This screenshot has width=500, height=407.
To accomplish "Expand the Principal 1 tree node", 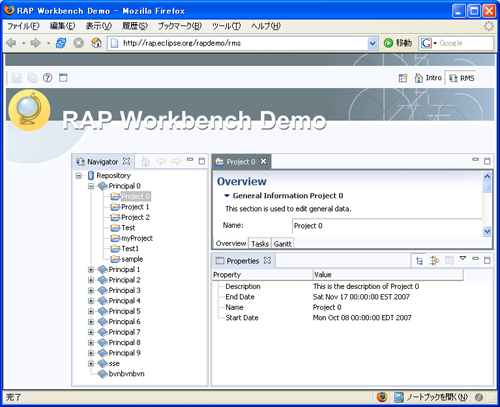I will pyautogui.click(x=91, y=270).
